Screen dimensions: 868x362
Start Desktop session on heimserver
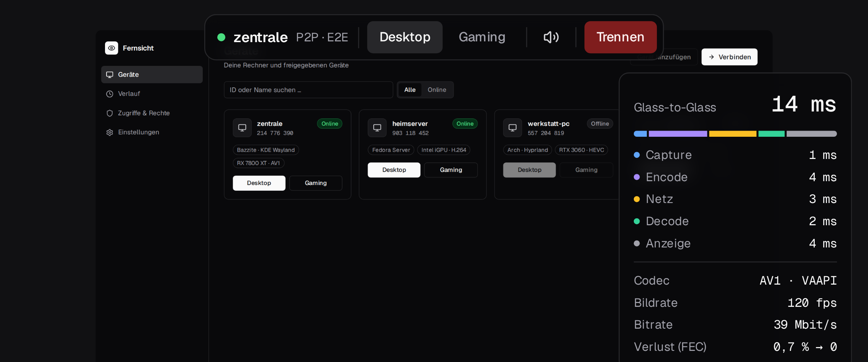(x=394, y=170)
